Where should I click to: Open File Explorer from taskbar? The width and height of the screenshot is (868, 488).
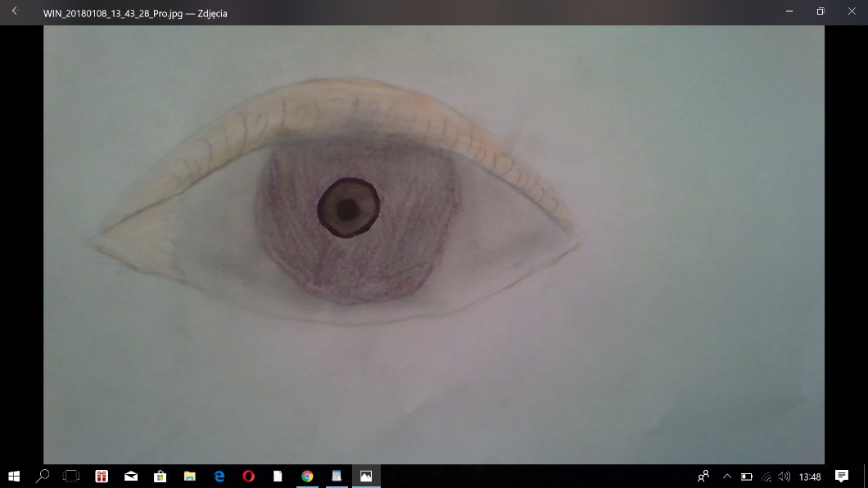tap(189, 476)
